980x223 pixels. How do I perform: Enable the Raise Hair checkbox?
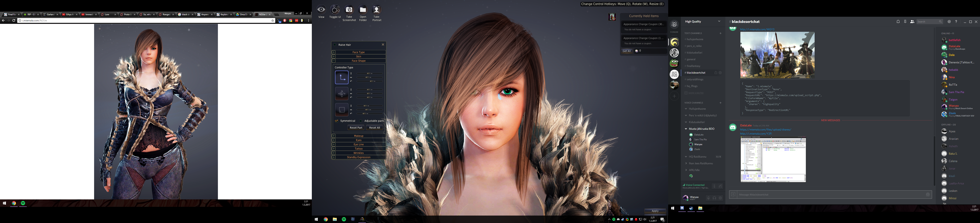point(335,45)
